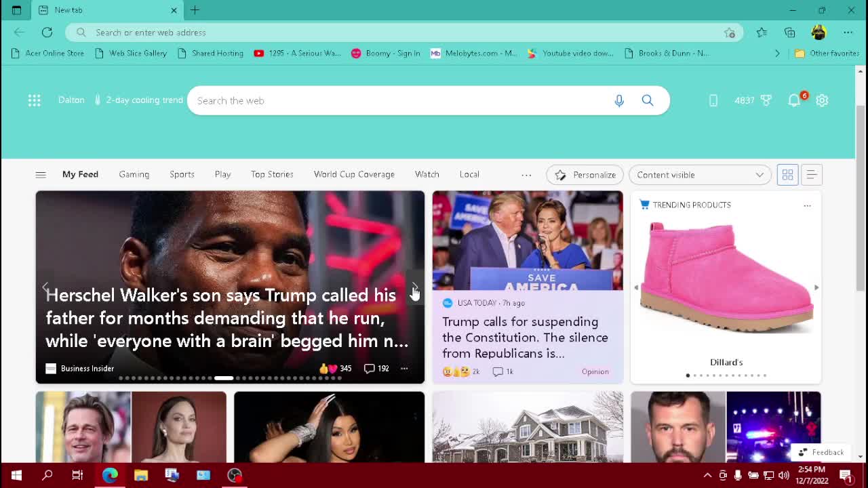Image resolution: width=868 pixels, height=488 pixels.
Task: Click the Search the web field
Action: [x=400, y=100]
